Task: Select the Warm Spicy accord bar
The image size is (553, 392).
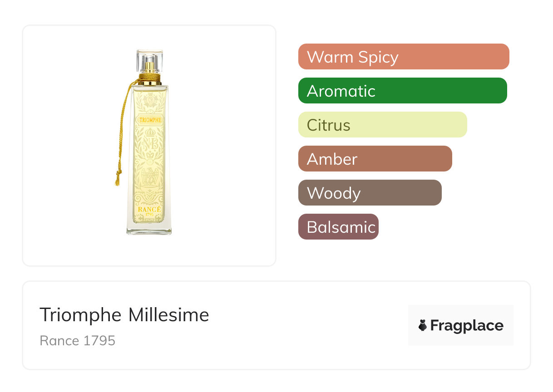Action: coord(403,57)
